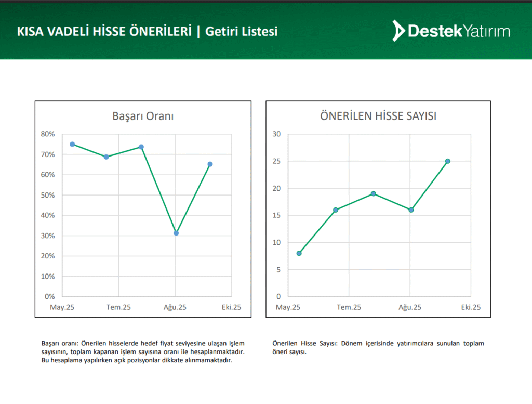532x404 pixels.
Task: Click the data point at 19 in hisse chart
Action: pos(373,193)
